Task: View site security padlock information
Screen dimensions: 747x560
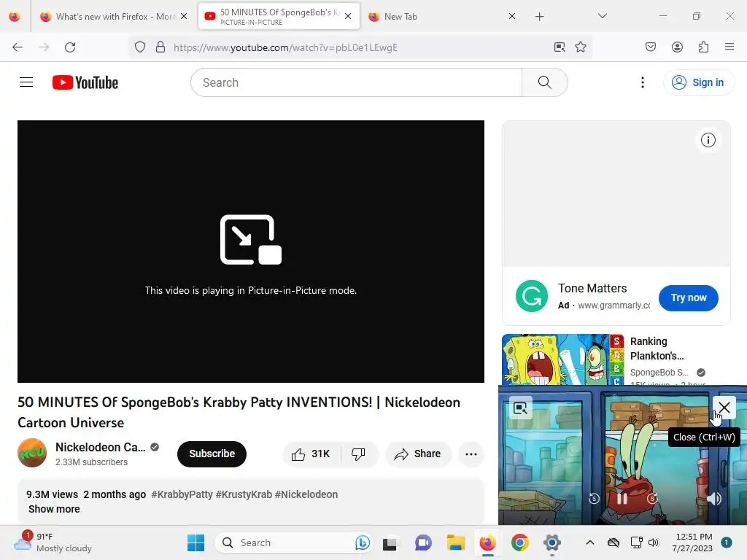Action: pyautogui.click(x=160, y=47)
